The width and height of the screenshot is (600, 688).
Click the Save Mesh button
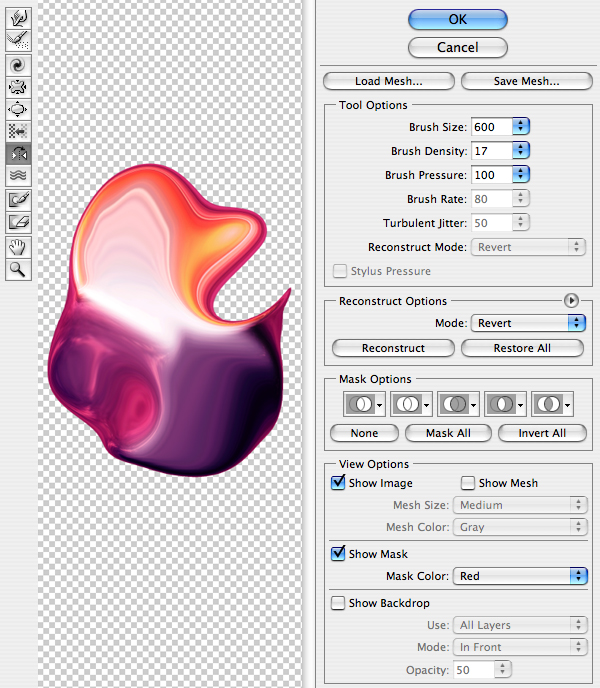[527, 81]
